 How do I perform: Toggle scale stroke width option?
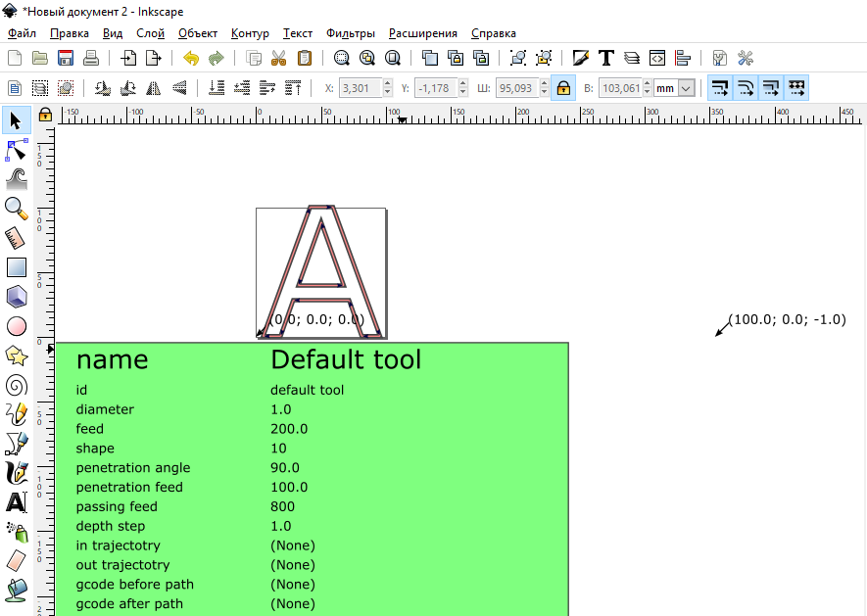coord(720,88)
